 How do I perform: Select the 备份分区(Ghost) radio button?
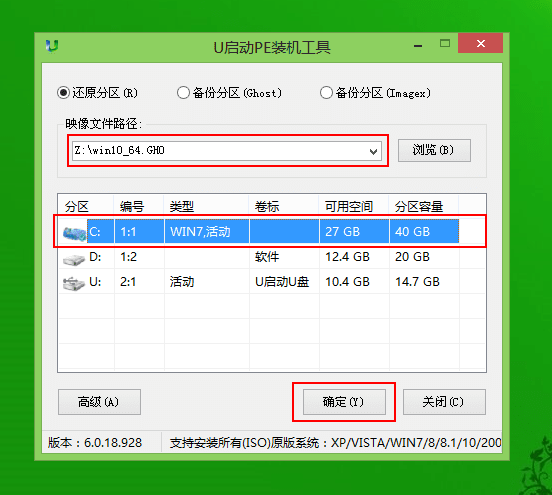click(183, 93)
